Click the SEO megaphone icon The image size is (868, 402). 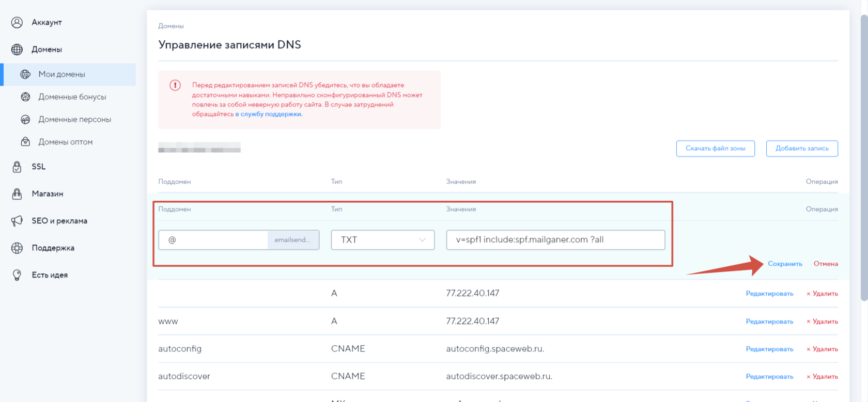pos(17,221)
